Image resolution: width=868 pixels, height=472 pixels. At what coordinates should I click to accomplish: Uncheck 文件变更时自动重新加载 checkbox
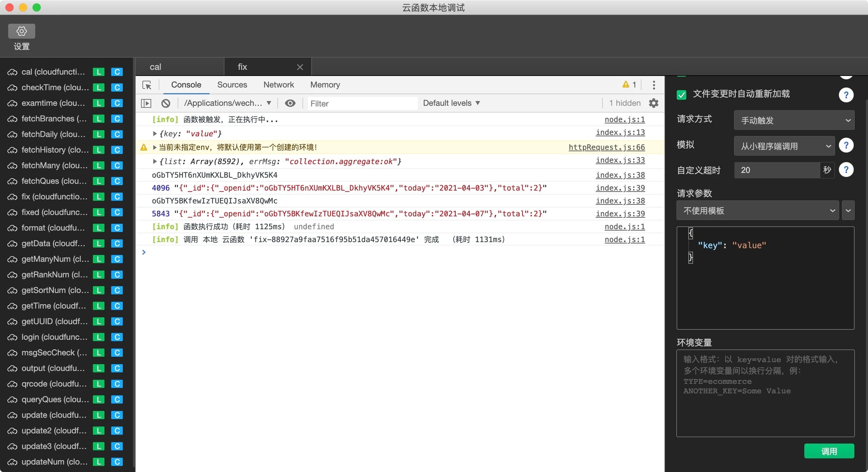[681, 94]
